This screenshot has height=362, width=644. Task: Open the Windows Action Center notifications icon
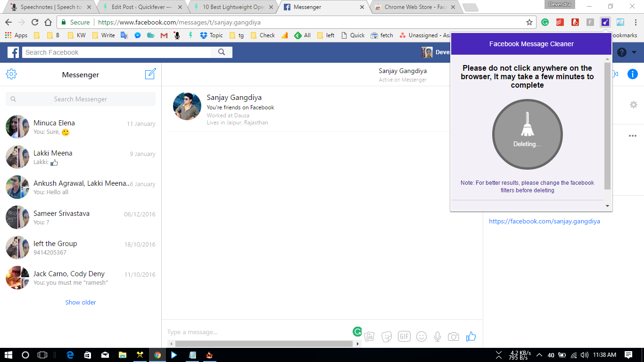point(628,355)
